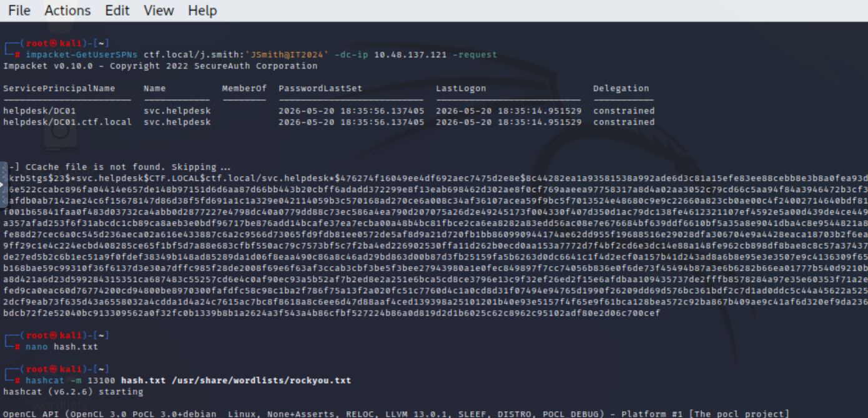
Task: Click the hashcat command name in prompt
Action: tap(45, 381)
